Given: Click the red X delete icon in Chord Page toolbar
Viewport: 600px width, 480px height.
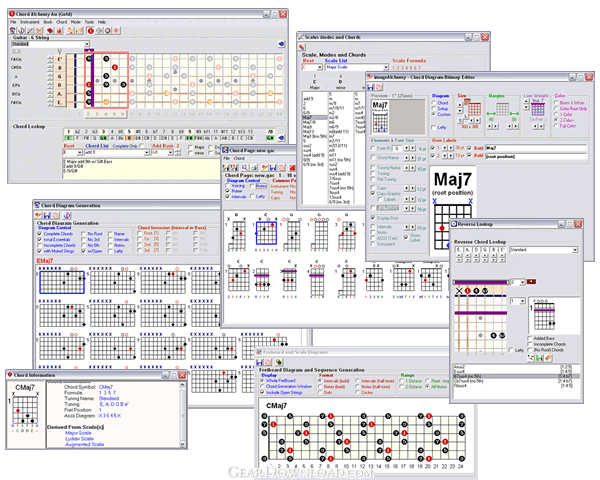Looking at the screenshot, I should (292, 168).
